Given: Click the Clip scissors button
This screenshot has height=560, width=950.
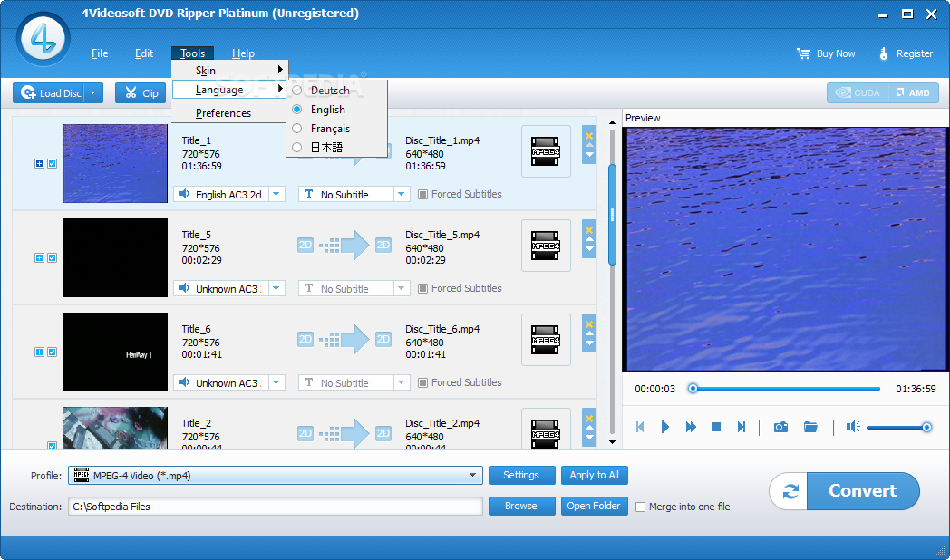Looking at the screenshot, I should [141, 93].
